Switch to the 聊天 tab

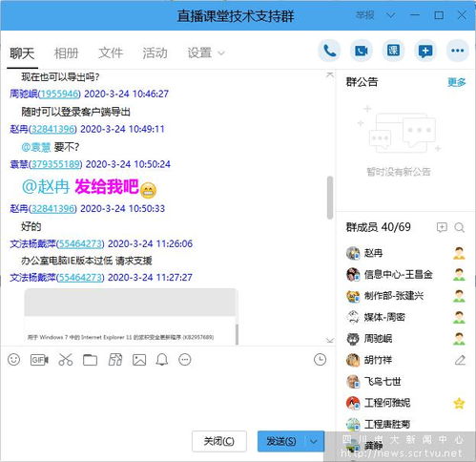[22, 53]
